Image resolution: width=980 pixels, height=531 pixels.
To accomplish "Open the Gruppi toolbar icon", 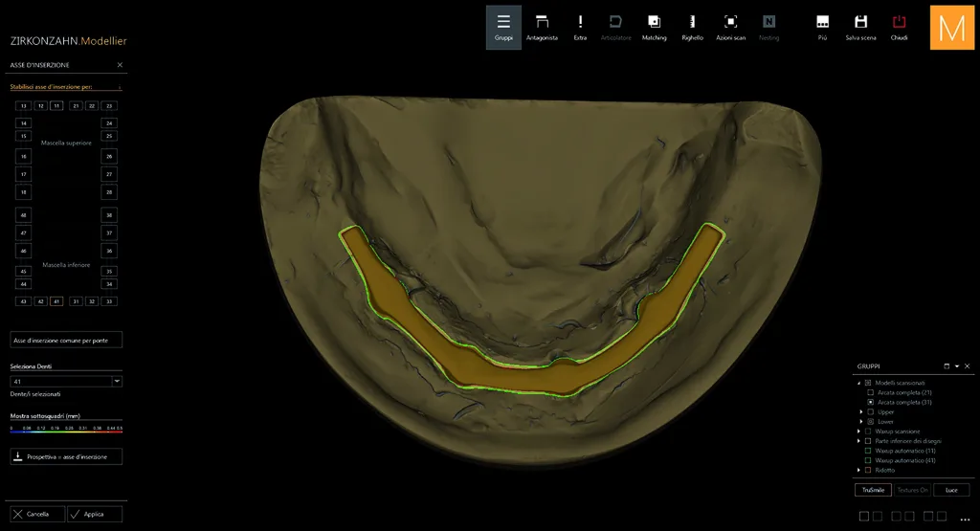I will click(x=503, y=27).
